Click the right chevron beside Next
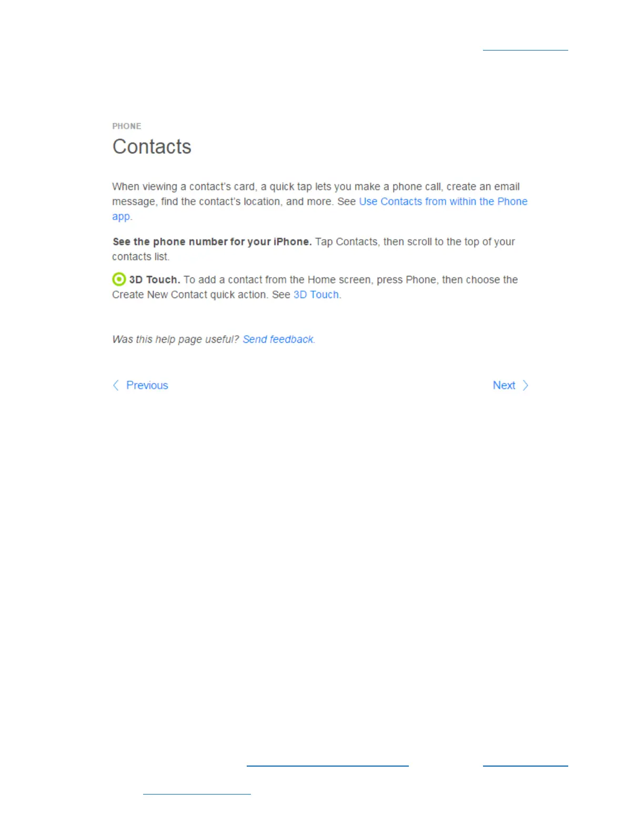644x834 pixels. click(x=525, y=385)
